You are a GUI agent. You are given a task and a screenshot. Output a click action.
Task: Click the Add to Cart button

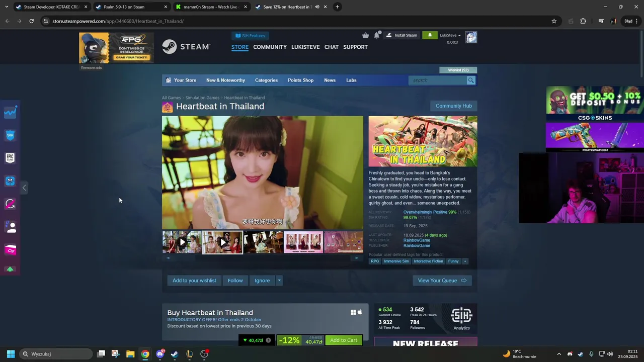coord(344,340)
